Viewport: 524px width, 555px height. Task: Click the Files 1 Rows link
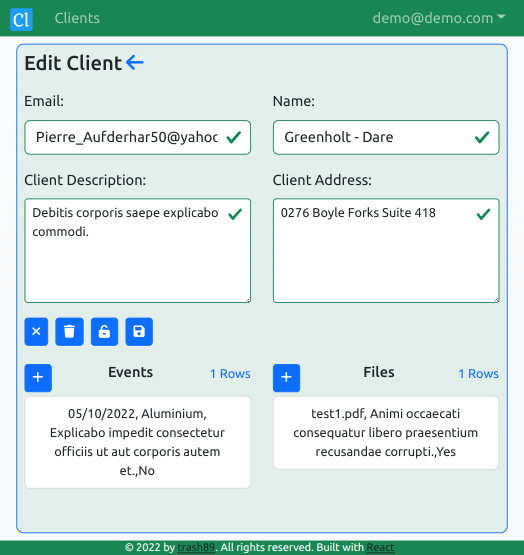tap(479, 374)
